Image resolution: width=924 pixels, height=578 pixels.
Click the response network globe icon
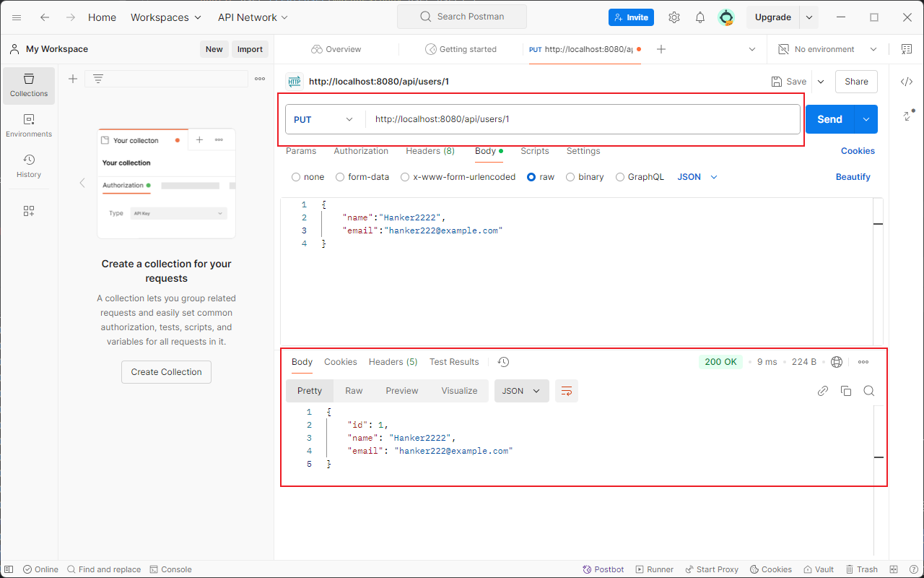click(x=837, y=362)
